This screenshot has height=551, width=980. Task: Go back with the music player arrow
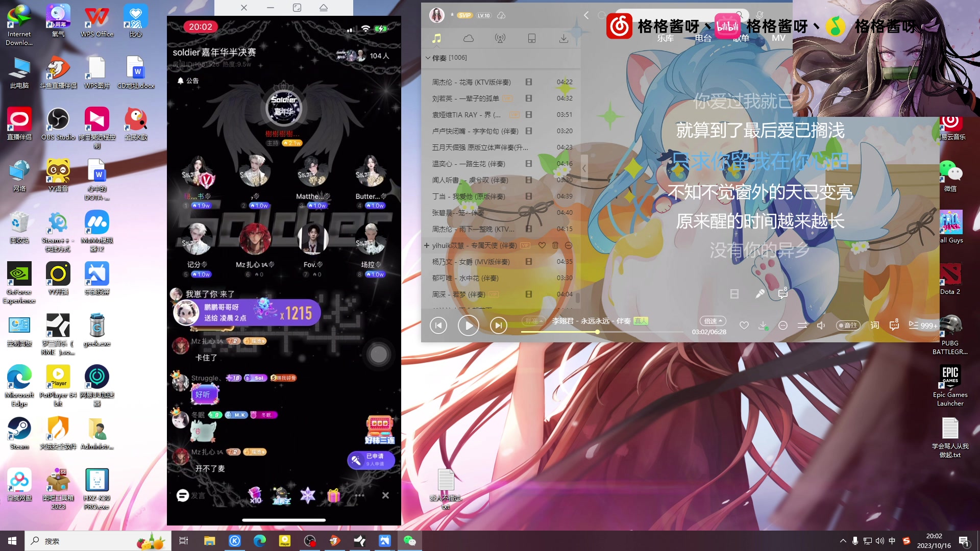586,15
